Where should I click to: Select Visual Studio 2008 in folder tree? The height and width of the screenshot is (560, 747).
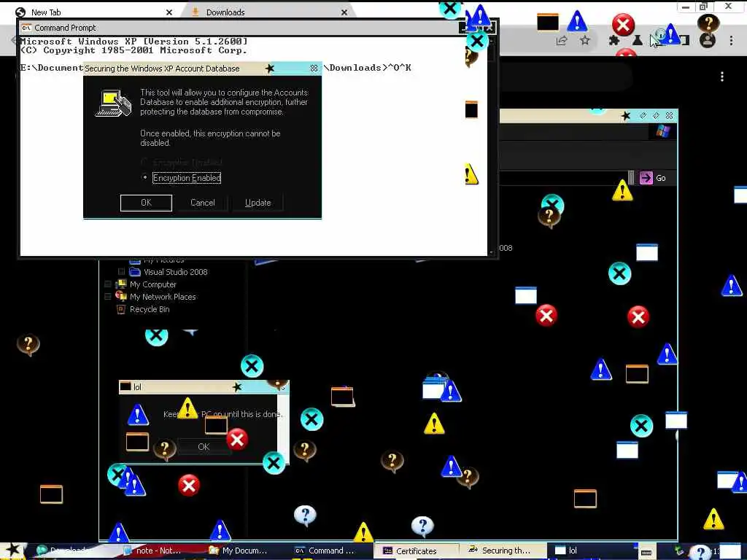[175, 272]
